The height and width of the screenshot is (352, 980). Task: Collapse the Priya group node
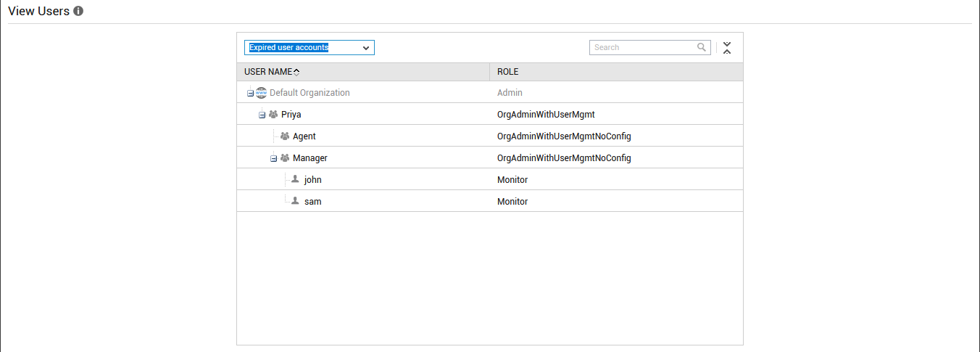(x=262, y=115)
